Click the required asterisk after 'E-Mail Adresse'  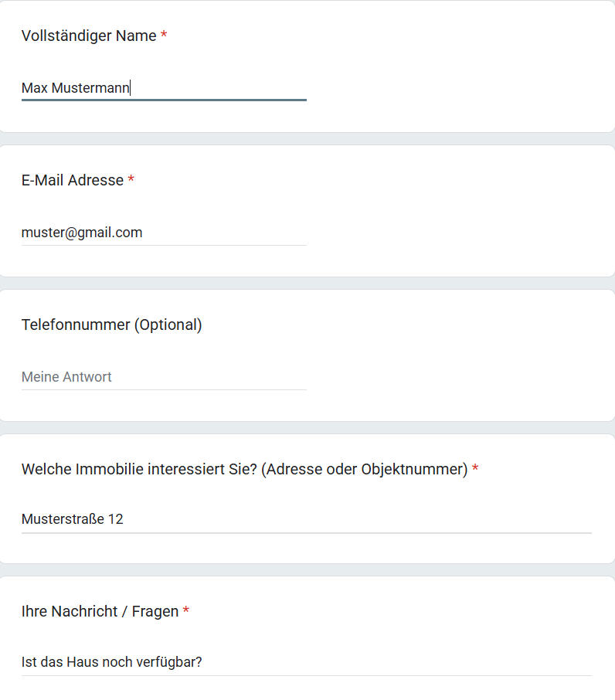click(x=131, y=181)
